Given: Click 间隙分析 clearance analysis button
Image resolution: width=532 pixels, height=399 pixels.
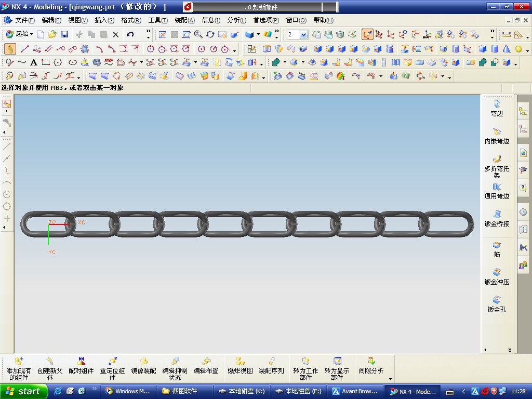Looking at the screenshot, I should point(371,366).
